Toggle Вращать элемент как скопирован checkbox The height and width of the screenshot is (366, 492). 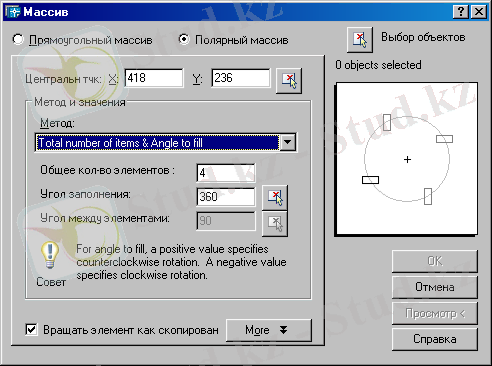(x=31, y=330)
